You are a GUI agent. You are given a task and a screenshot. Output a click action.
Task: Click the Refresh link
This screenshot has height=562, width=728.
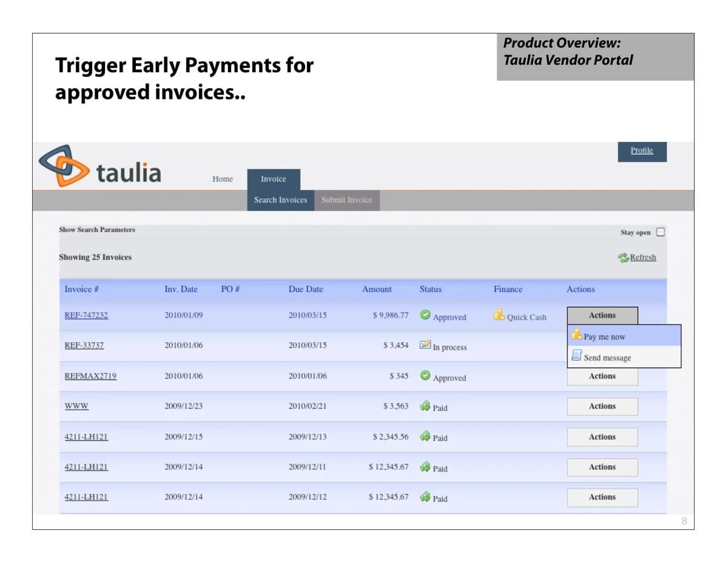tap(643, 257)
